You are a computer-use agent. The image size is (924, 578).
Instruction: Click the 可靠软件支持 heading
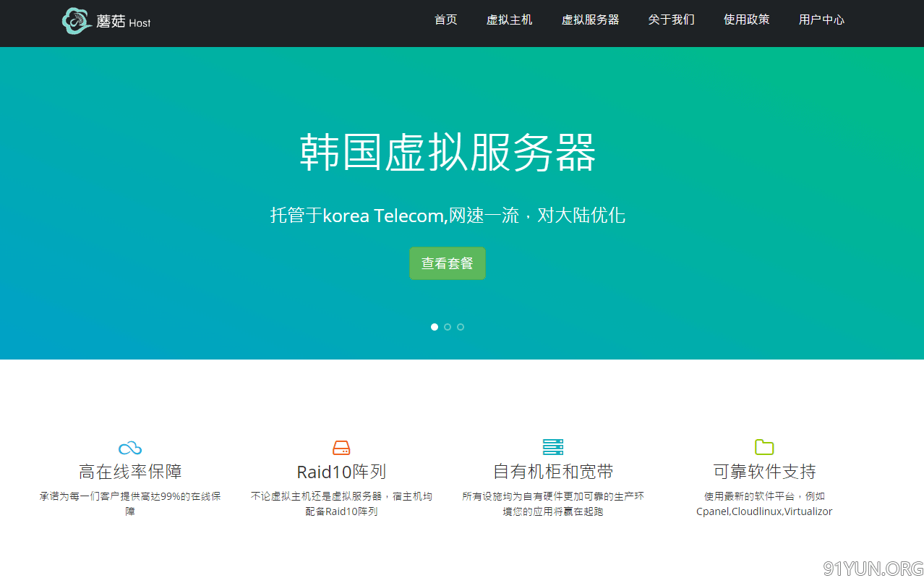pyautogui.click(x=764, y=472)
